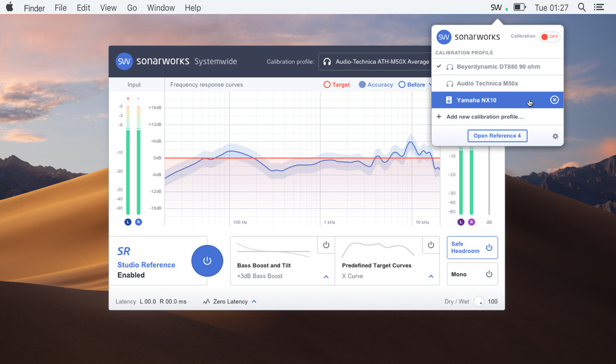Click the Sonarworks logo in popup
The height and width of the screenshot is (364, 616).
(x=444, y=37)
